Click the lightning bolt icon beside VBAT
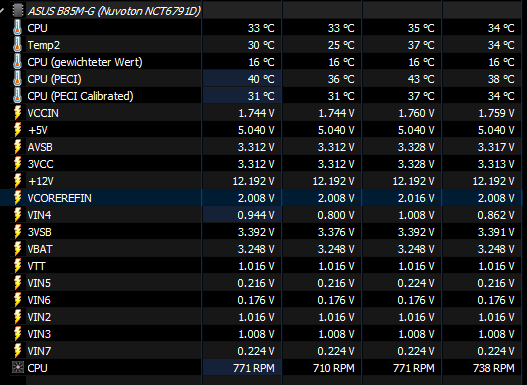Screen dimensions: 527x385 (17, 249)
